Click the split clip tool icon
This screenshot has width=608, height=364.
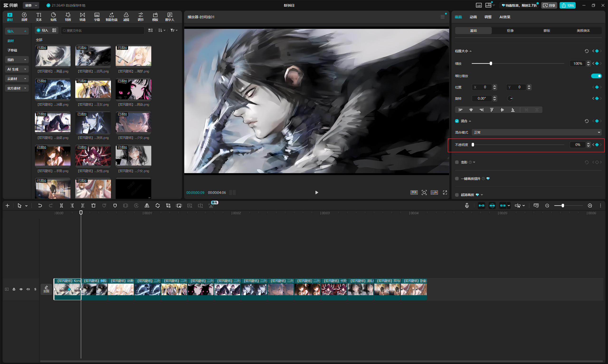(x=61, y=205)
